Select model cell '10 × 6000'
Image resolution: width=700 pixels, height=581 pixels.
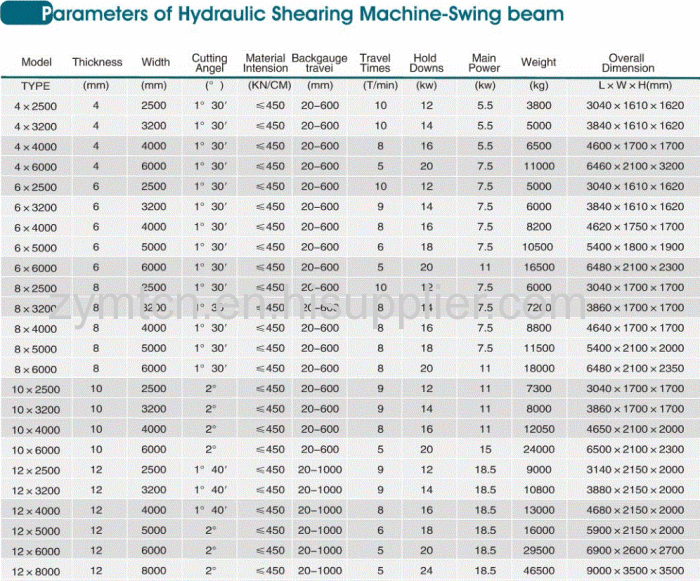pyautogui.click(x=36, y=450)
